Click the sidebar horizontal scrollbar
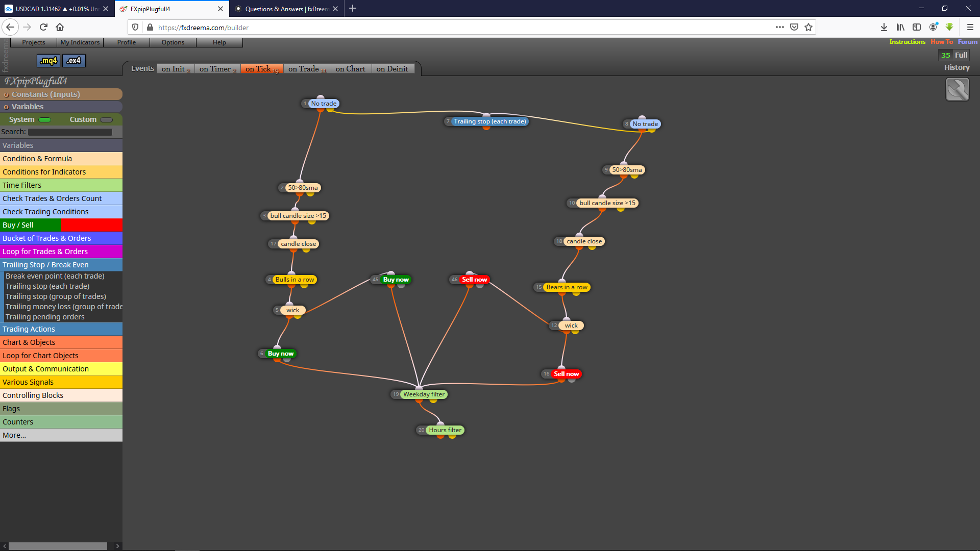Image resolution: width=980 pixels, height=551 pixels. [58, 546]
